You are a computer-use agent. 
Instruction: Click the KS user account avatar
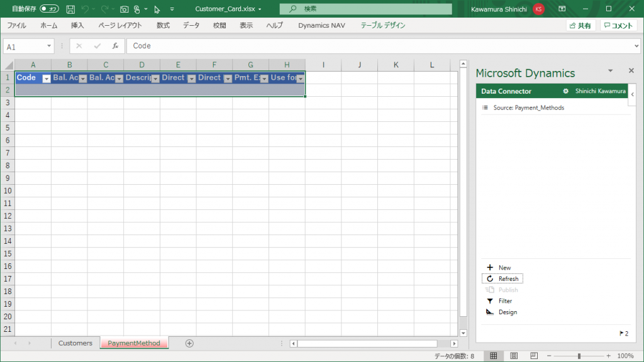538,9
